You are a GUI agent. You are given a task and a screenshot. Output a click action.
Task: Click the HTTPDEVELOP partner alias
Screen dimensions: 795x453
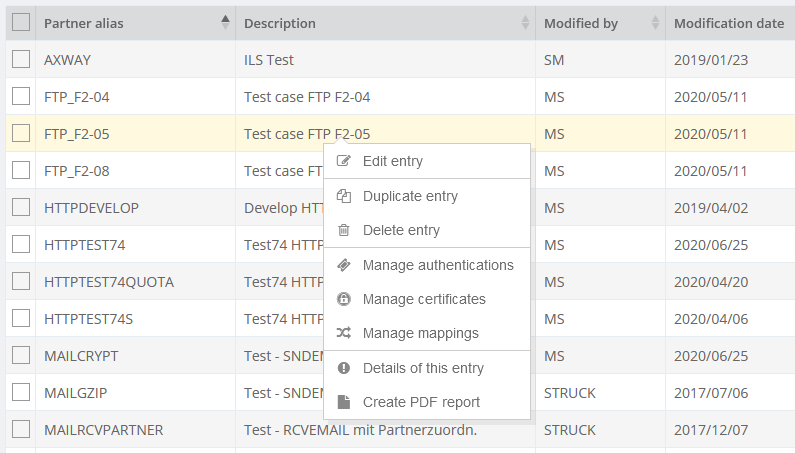pyautogui.click(x=91, y=208)
